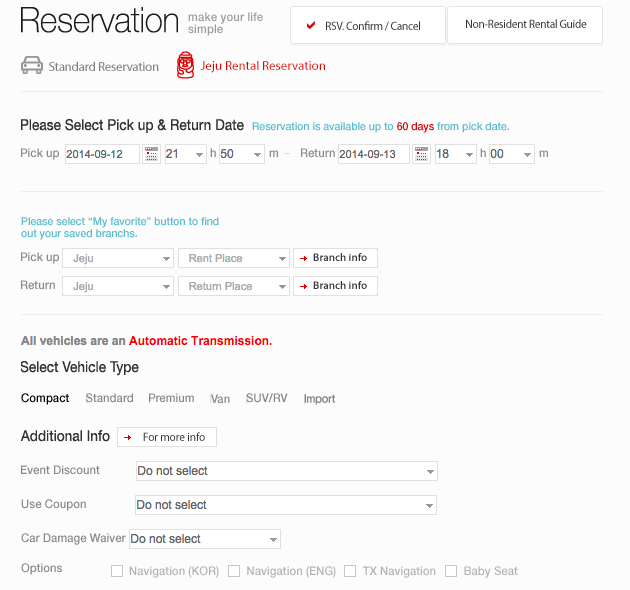
Task: Click the For more info button
Action: pyautogui.click(x=167, y=437)
